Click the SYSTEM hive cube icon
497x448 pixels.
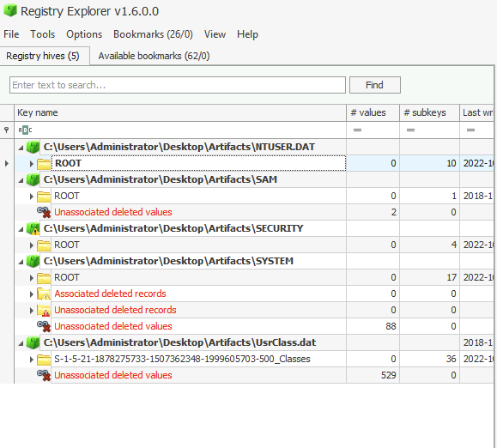pyautogui.click(x=33, y=261)
